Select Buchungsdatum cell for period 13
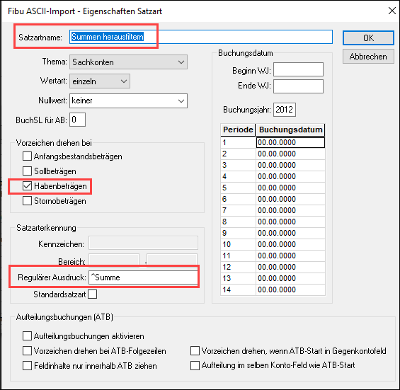 point(290,278)
